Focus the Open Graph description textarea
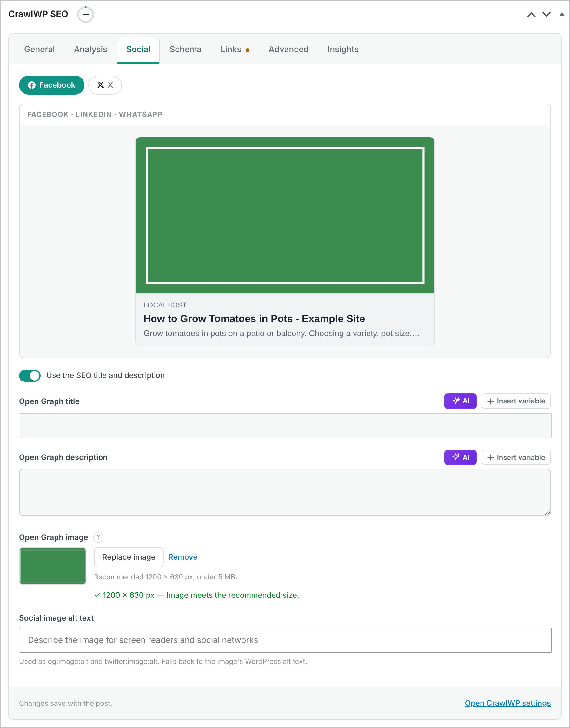Screen dimensions: 570x728 coord(285,493)
